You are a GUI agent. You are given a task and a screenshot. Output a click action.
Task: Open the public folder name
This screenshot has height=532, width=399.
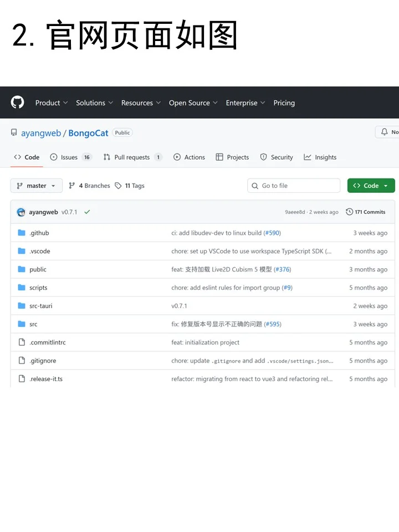[x=38, y=269]
